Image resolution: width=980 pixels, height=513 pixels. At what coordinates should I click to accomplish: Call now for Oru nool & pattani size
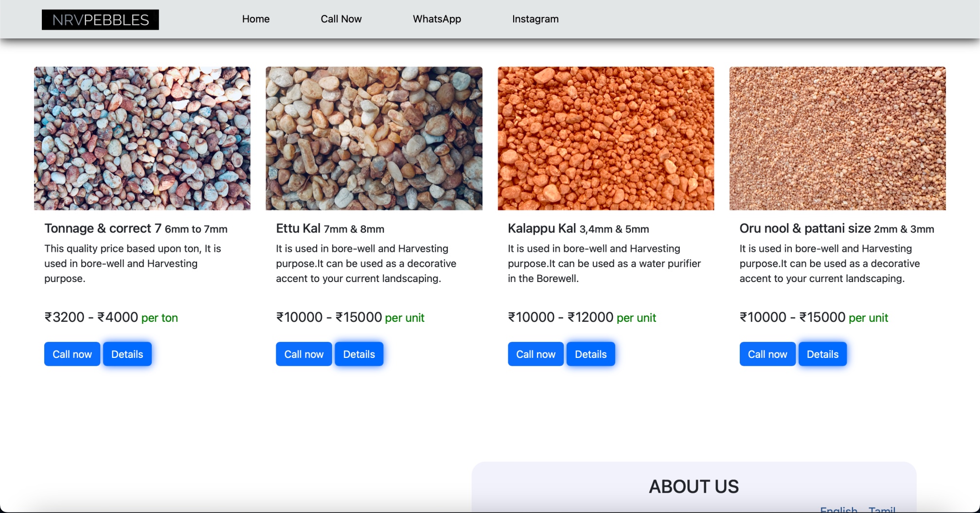coord(767,354)
